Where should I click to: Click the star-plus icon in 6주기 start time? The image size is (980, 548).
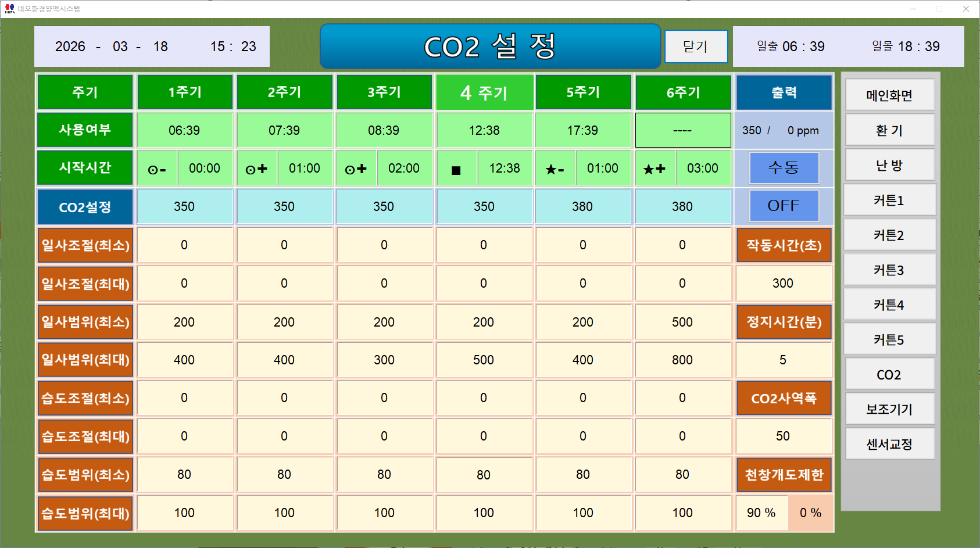click(x=654, y=169)
